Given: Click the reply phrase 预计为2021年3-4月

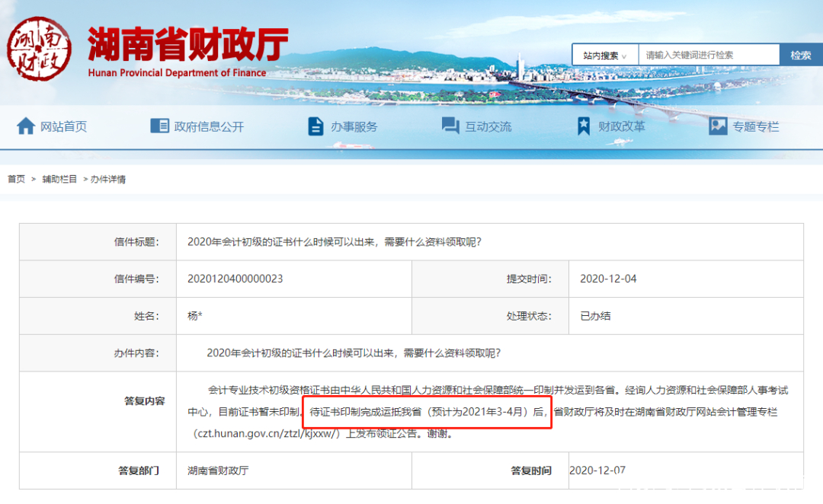Looking at the screenshot, I should tap(479, 412).
